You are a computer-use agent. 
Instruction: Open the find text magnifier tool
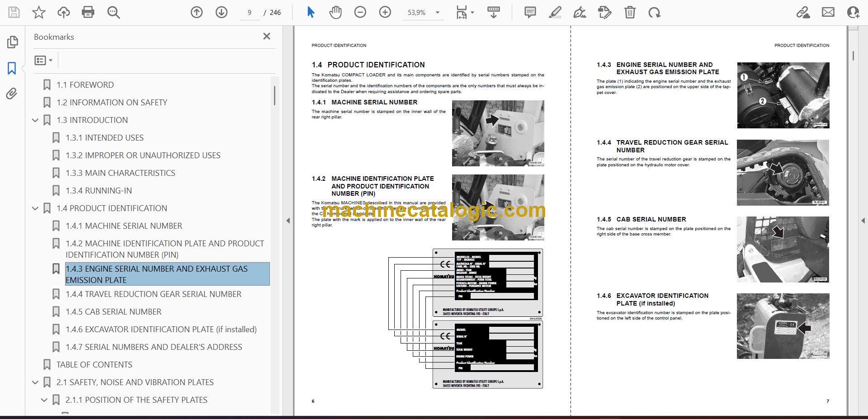click(x=113, y=12)
